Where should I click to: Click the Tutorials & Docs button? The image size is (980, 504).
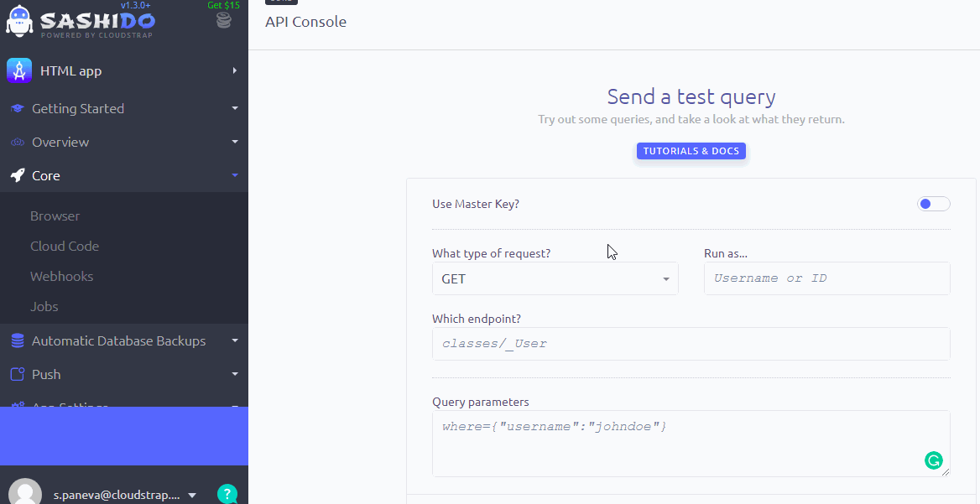691,151
